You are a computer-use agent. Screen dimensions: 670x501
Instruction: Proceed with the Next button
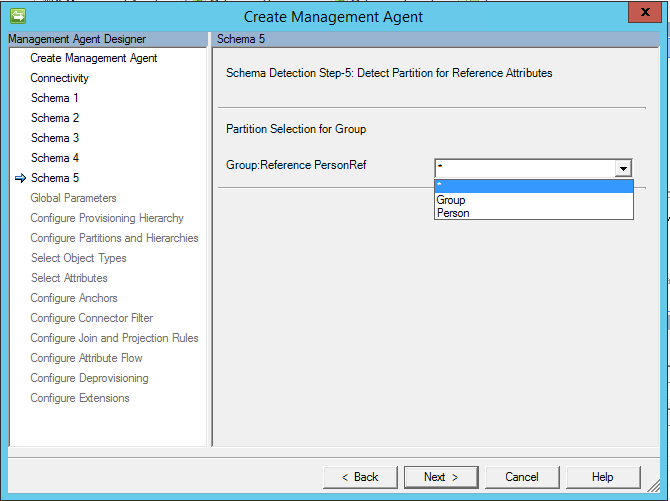(441, 477)
